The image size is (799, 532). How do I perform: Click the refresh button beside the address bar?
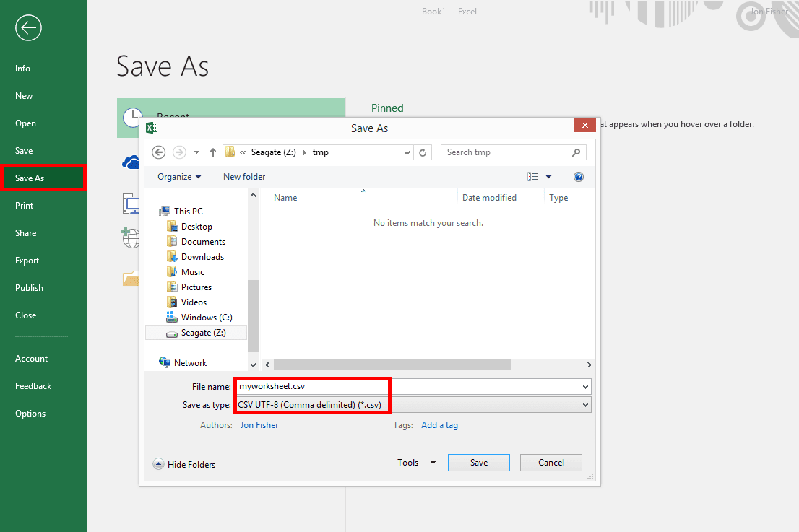(423, 152)
